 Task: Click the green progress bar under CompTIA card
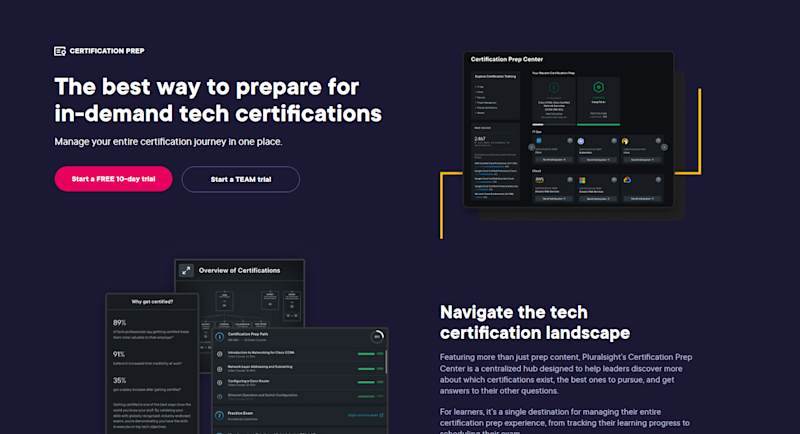click(x=598, y=124)
